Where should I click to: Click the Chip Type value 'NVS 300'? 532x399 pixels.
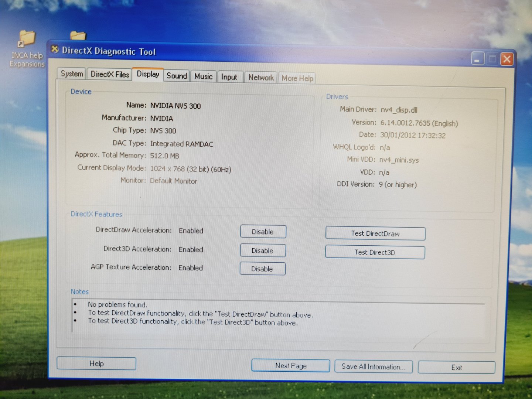click(x=163, y=131)
